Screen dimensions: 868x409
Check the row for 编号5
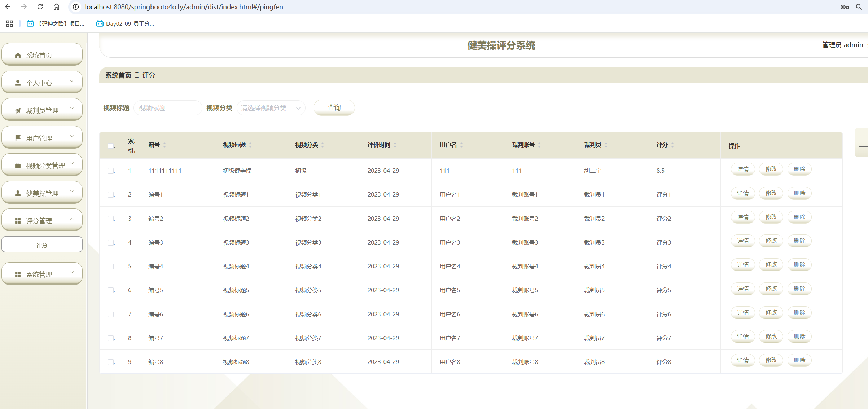coord(111,290)
